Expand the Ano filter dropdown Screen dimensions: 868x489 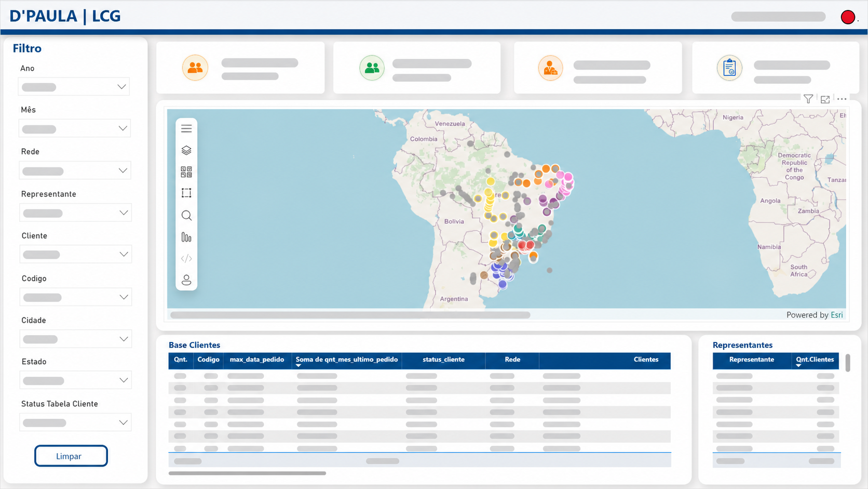coord(74,87)
